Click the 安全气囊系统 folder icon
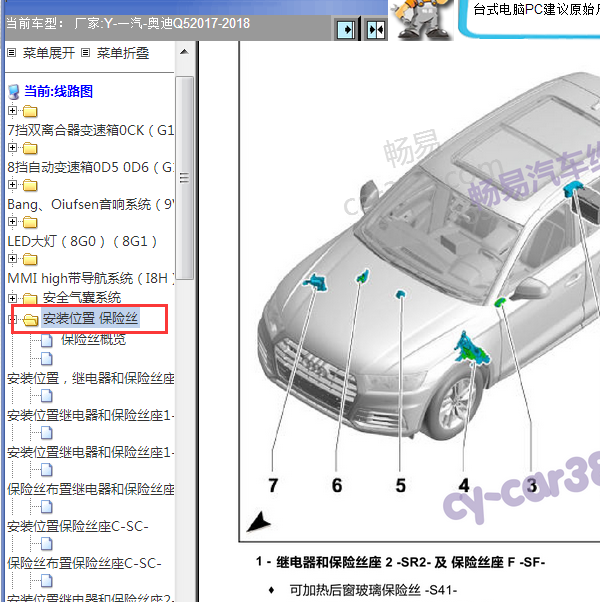The image size is (600, 602). (30, 298)
